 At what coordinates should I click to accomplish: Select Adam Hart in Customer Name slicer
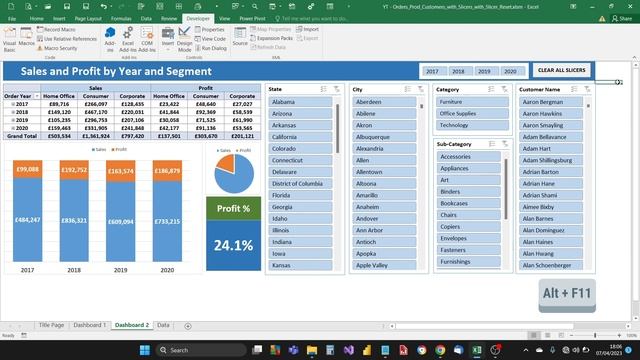coord(551,149)
